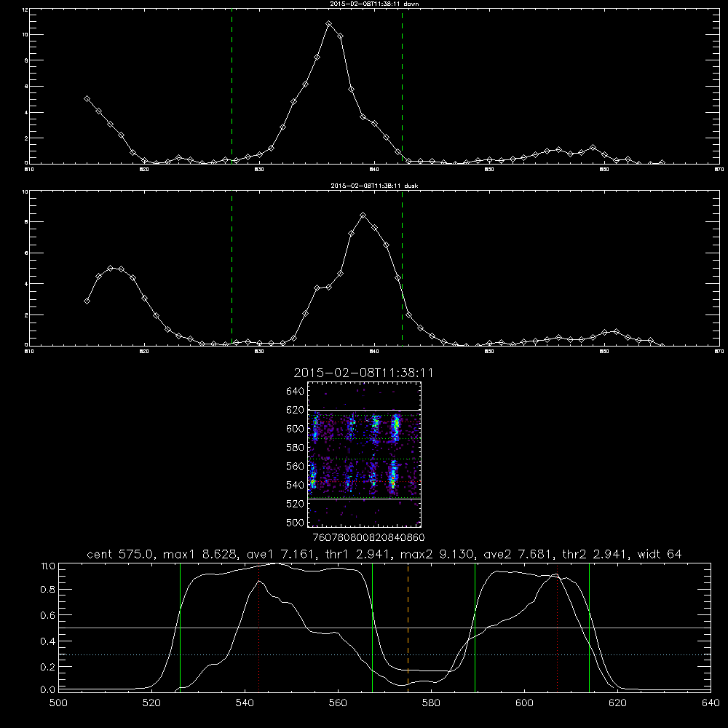Select the "ave2 7.681" value

coord(518,554)
